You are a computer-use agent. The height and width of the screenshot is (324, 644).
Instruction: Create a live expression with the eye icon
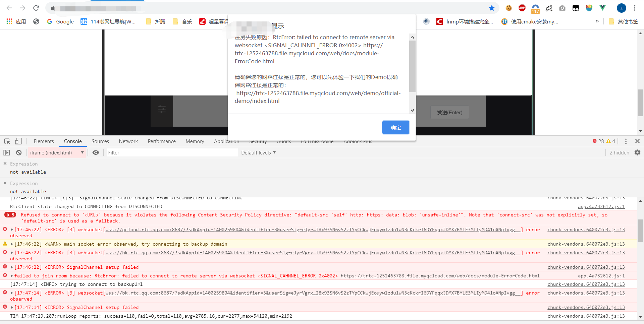96,152
